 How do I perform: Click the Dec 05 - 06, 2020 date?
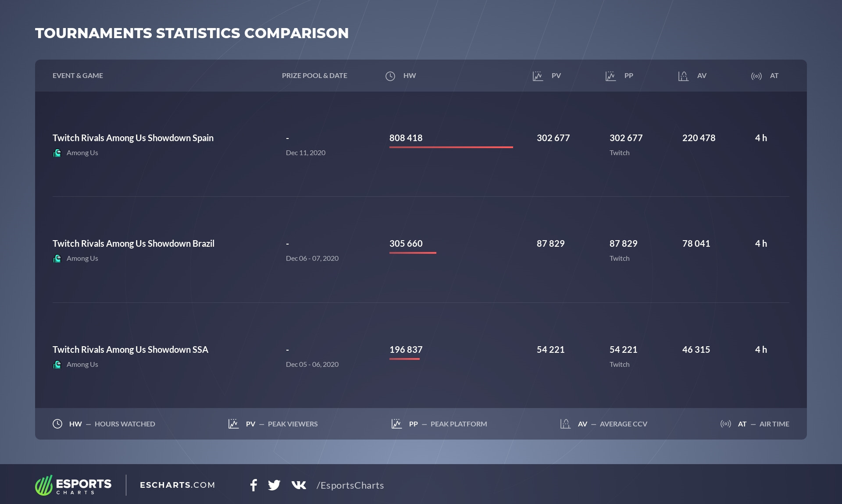[x=312, y=365]
